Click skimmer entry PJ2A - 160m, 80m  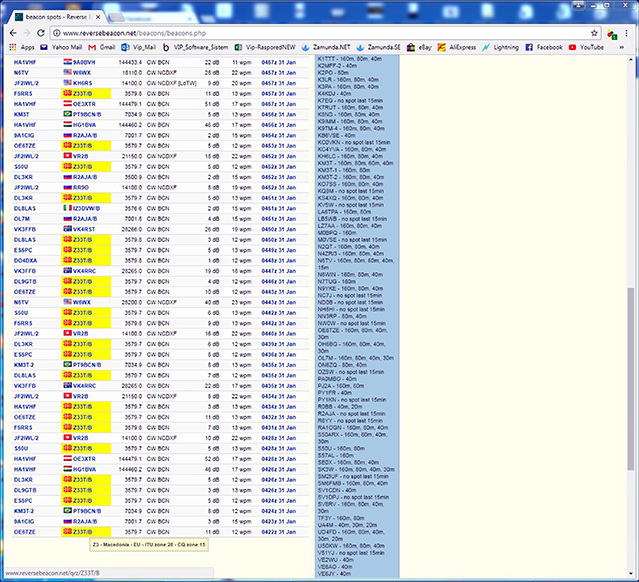pyautogui.click(x=341, y=386)
